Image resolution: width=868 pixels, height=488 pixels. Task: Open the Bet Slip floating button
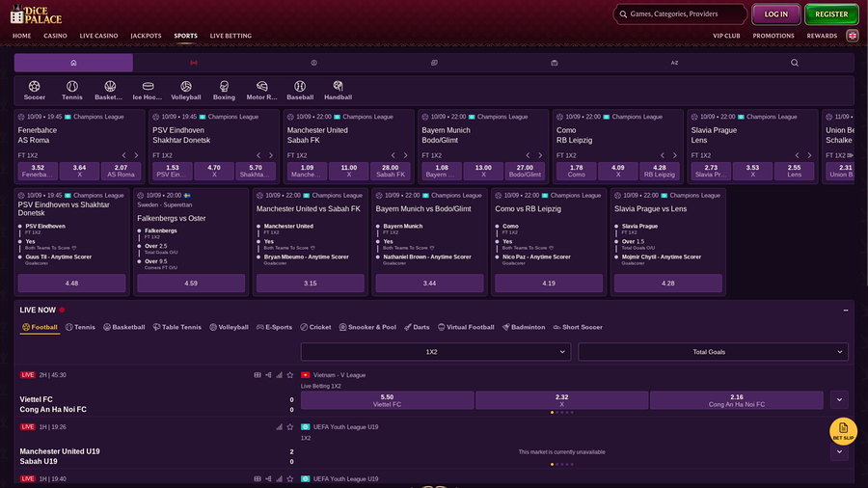[x=843, y=431]
